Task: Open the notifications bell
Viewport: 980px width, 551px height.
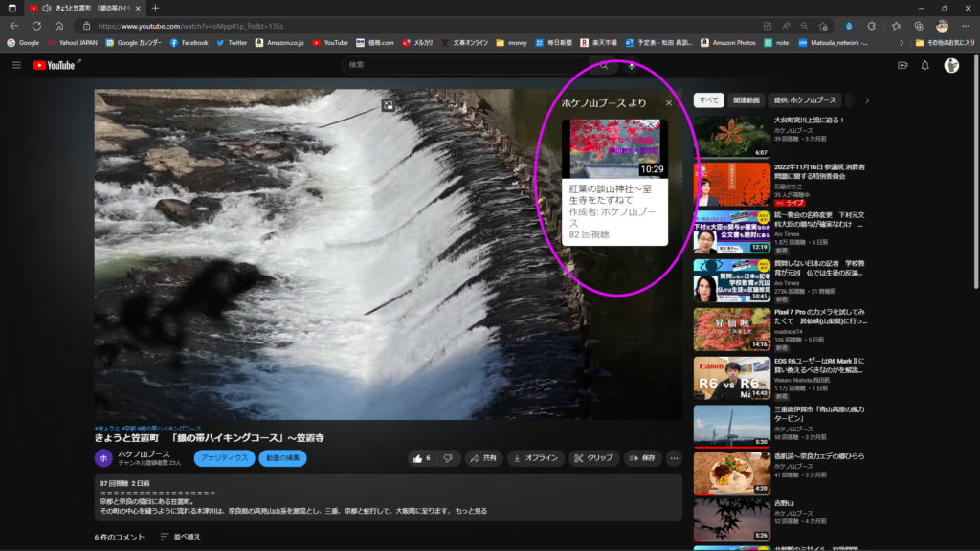Action: (x=924, y=65)
